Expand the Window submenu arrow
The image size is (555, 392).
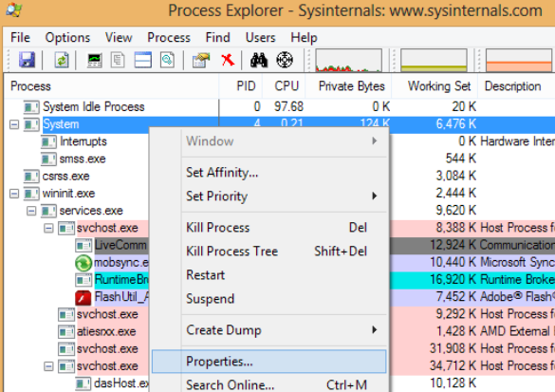coord(375,140)
